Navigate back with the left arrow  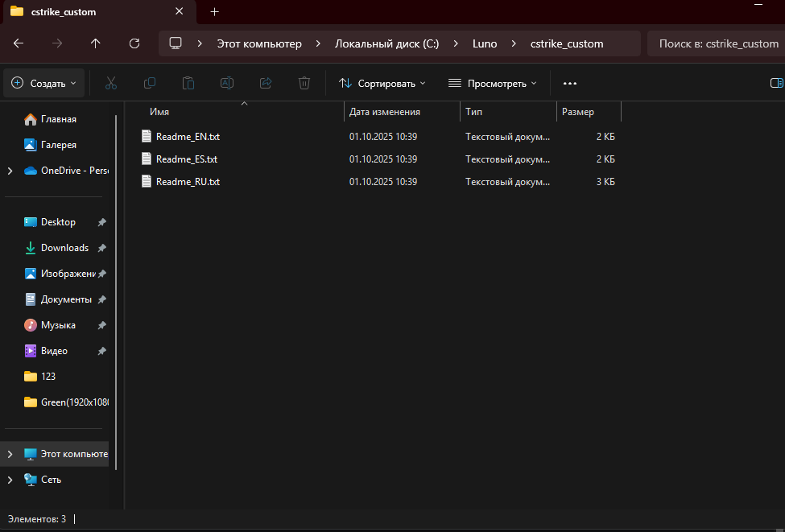click(x=19, y=43)
